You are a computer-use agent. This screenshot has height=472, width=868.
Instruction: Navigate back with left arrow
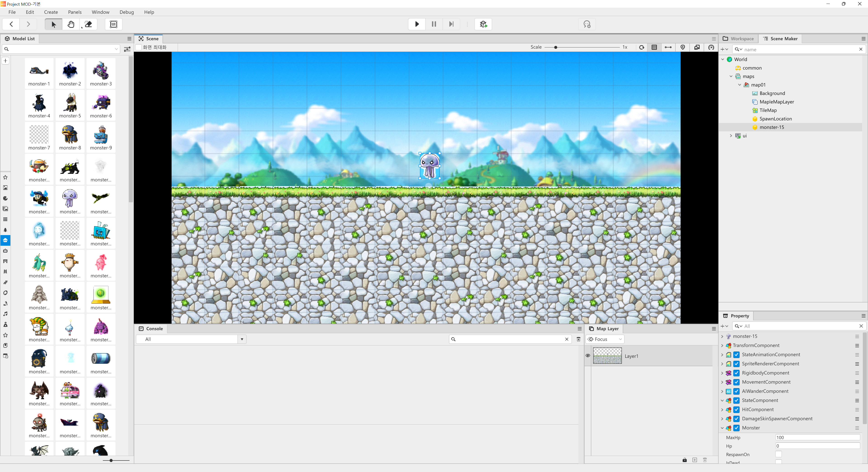pos(11,24)
